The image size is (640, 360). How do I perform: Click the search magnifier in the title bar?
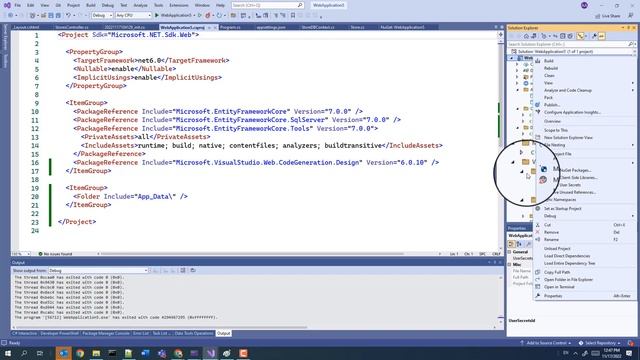300,5
